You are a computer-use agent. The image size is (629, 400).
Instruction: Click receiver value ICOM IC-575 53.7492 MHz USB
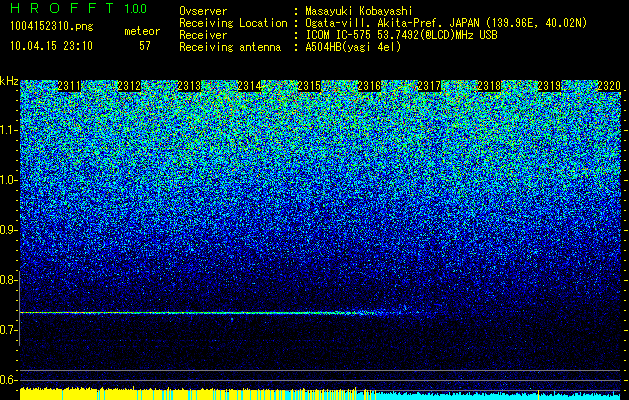[401, 35]
